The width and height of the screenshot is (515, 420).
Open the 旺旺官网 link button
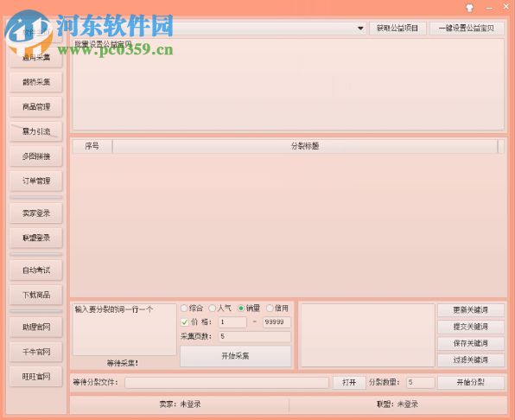click(36, 377)
